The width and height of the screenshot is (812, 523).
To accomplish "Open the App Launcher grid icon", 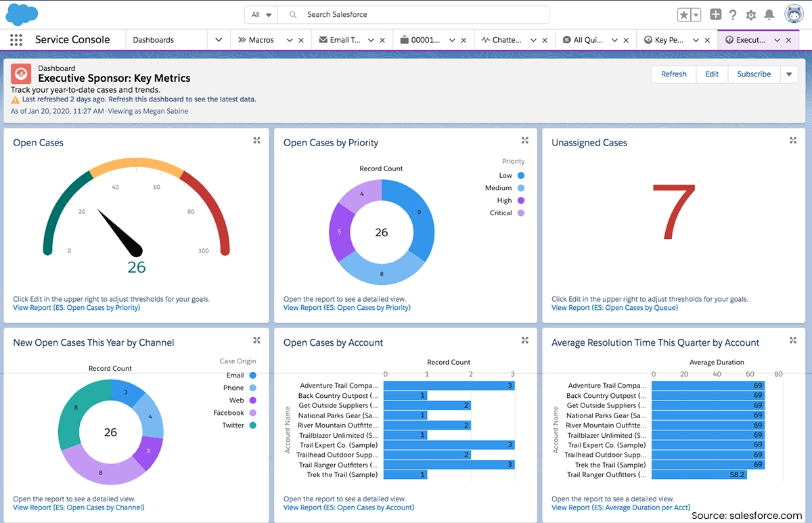I will click(16, 40).
